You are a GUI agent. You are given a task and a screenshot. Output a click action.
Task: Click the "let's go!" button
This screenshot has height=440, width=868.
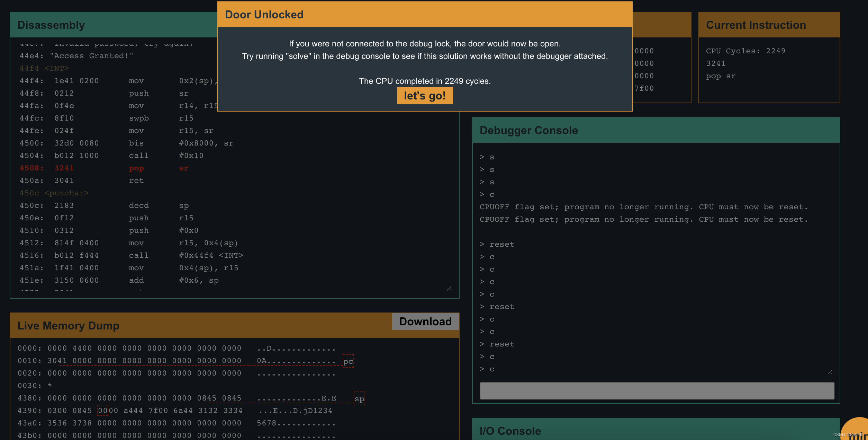point(425,96)
